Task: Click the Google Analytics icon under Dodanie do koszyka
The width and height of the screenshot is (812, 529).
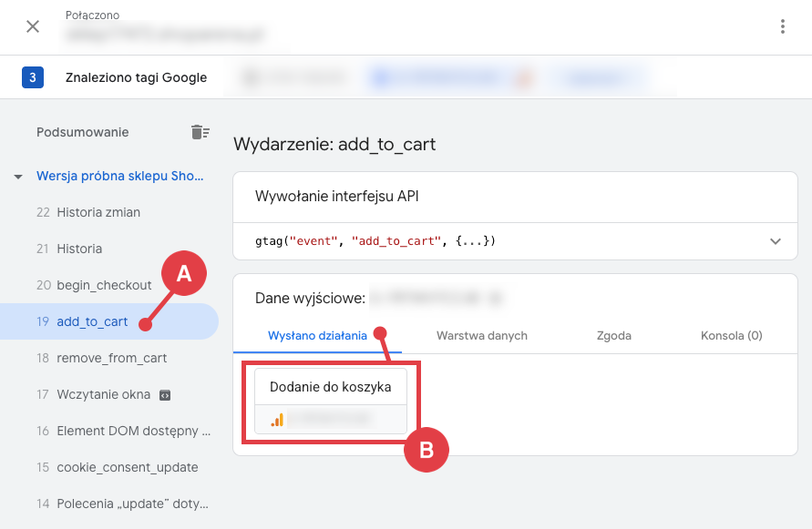Action: [279, 419]
